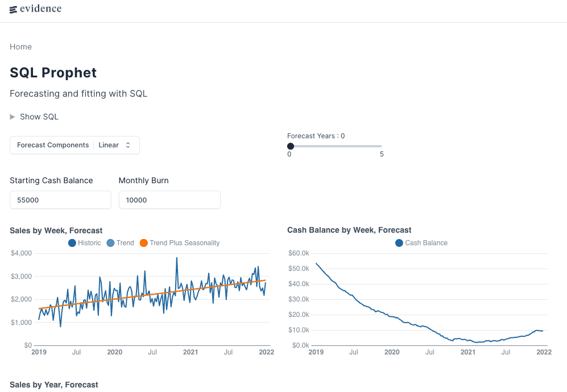Click the Monthly Burn input field

[x=169, y=200]
